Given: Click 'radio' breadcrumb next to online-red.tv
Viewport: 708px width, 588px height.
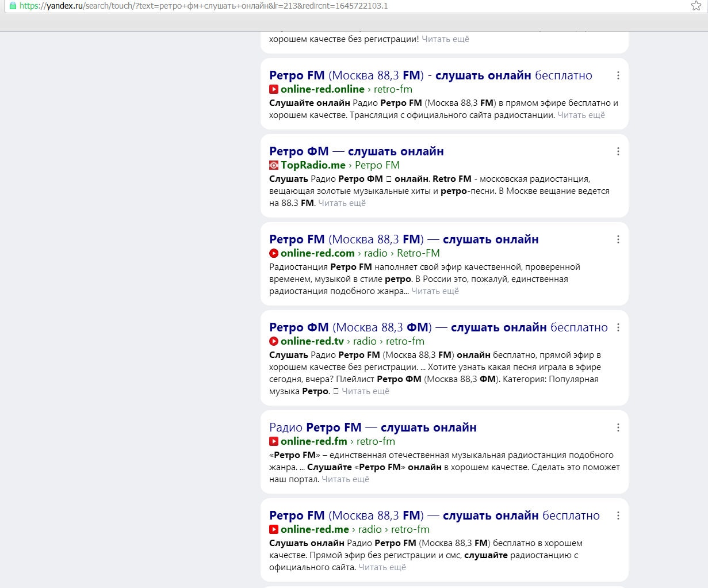Looking at the screenshot, I should click(x=365, y=341).
